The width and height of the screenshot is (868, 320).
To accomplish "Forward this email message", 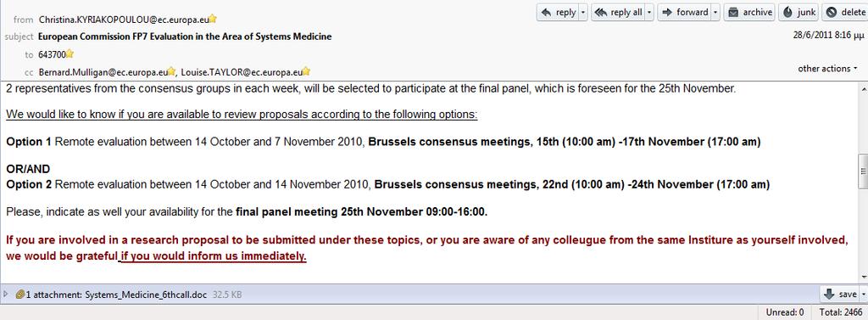I will pyautogui.click(x=685, y=12).
